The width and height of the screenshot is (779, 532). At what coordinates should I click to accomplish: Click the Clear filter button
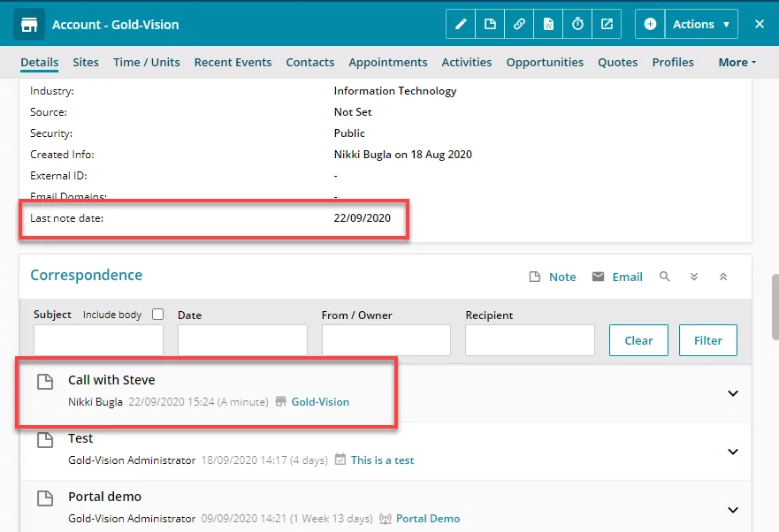click(x=638, y=340)
